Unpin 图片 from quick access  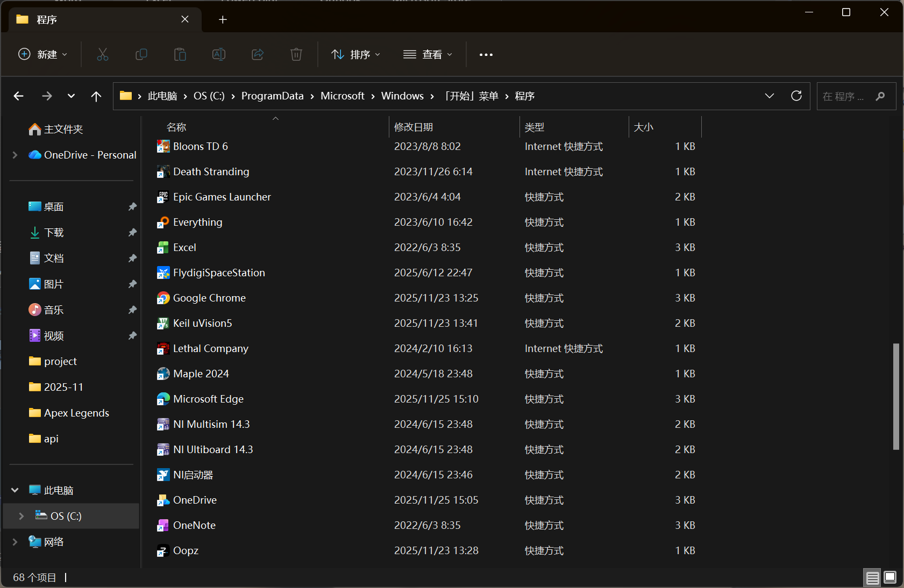click(x=132, y=284)
